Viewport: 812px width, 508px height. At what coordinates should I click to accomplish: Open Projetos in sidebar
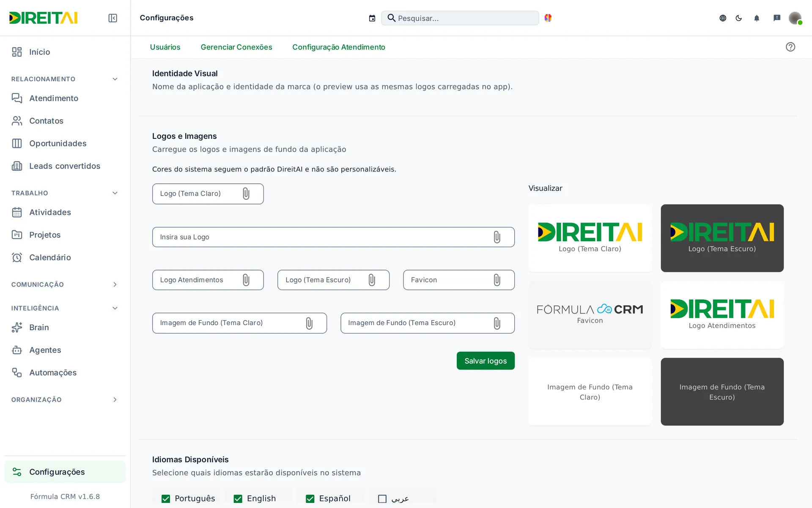65,235
